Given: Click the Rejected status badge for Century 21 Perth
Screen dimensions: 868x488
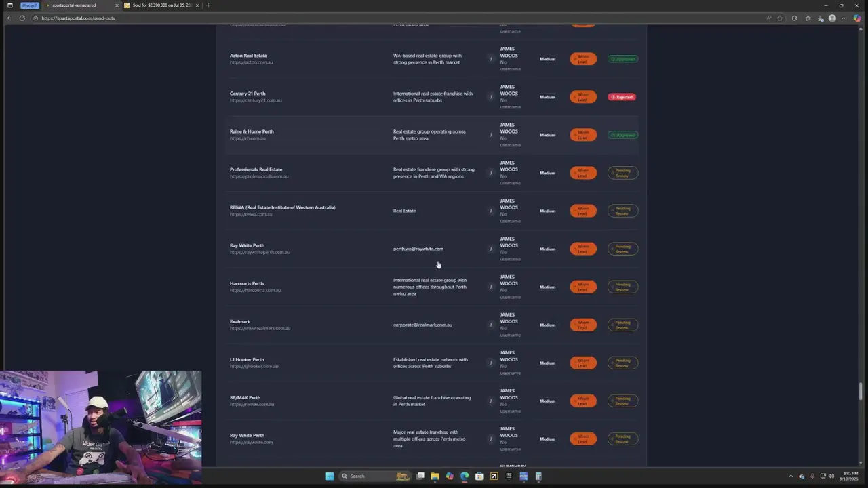Looking at the screenshot, I should pyautogui.click(x=622, y=97).
